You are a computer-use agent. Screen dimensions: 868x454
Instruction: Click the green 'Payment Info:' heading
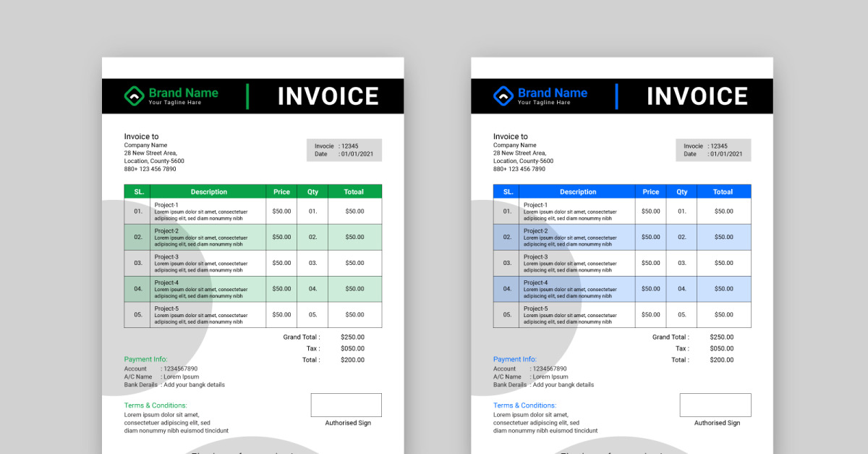(145, 359)
